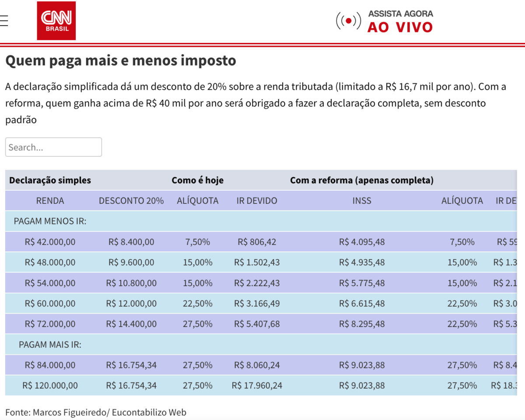The image size is (525, 420).
Task: Select the income cell R$ 54.000,00
Action: [50, 283]
